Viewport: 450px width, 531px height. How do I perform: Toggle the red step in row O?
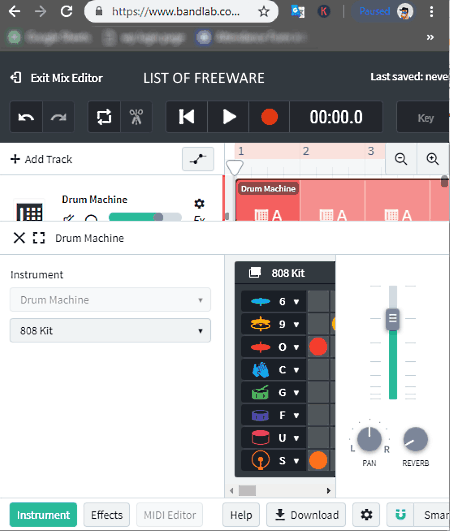318,347
